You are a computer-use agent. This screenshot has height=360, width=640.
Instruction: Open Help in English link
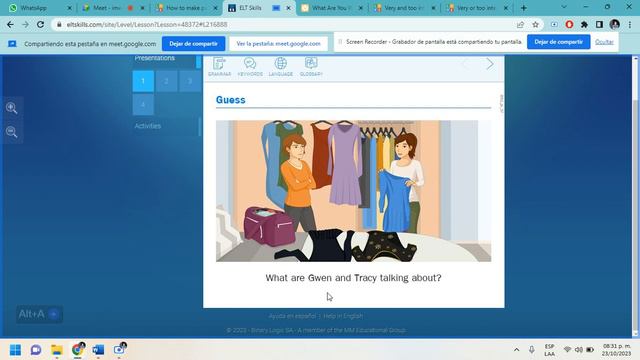coord(343,316)
